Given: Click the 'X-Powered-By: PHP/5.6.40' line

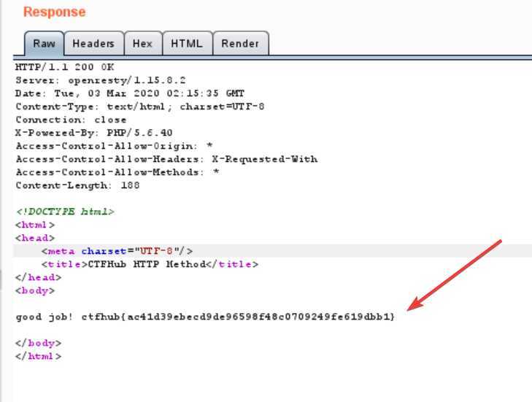Looking at the screenshot, I should point(93,133).
